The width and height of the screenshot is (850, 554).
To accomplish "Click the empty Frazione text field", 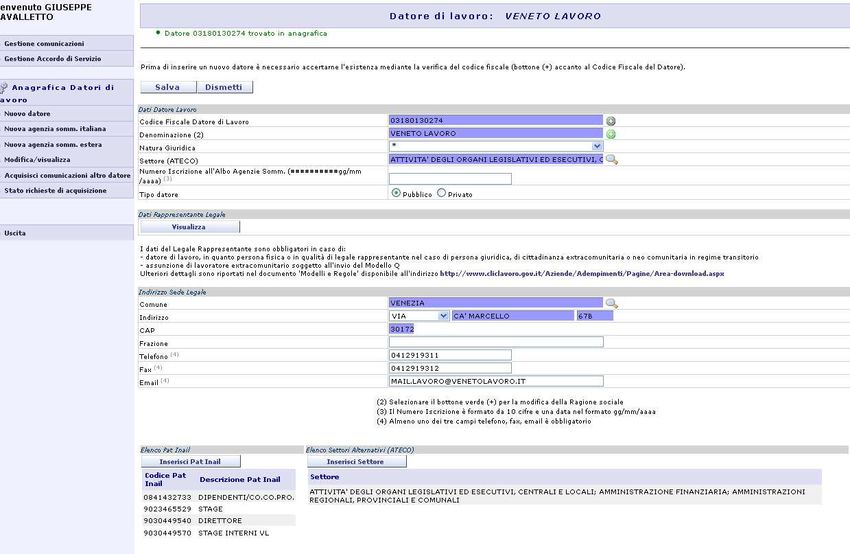I will click(495, 342).
